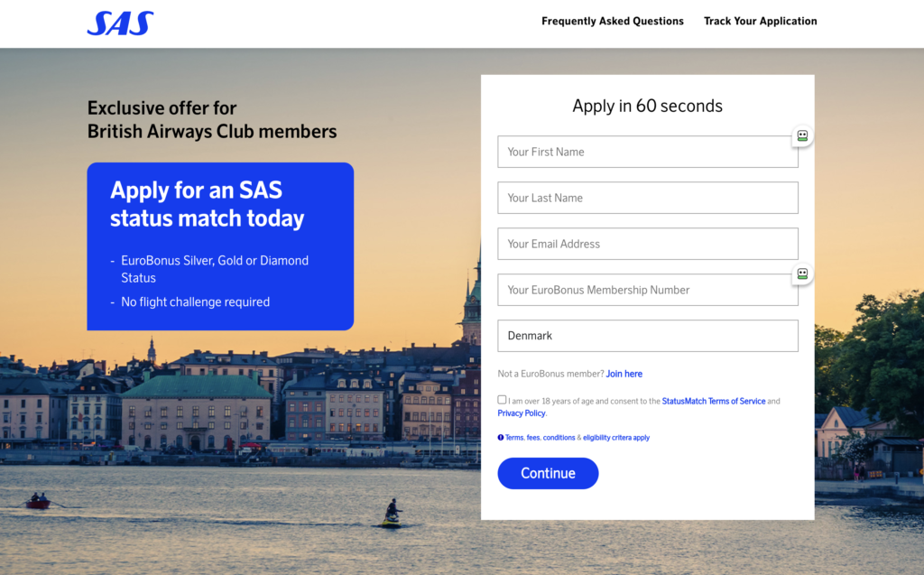Click the info icon before Terms, fees
The height and width of the screenshot is (575, 924).
pyautogui.click(x=501, y=438)
